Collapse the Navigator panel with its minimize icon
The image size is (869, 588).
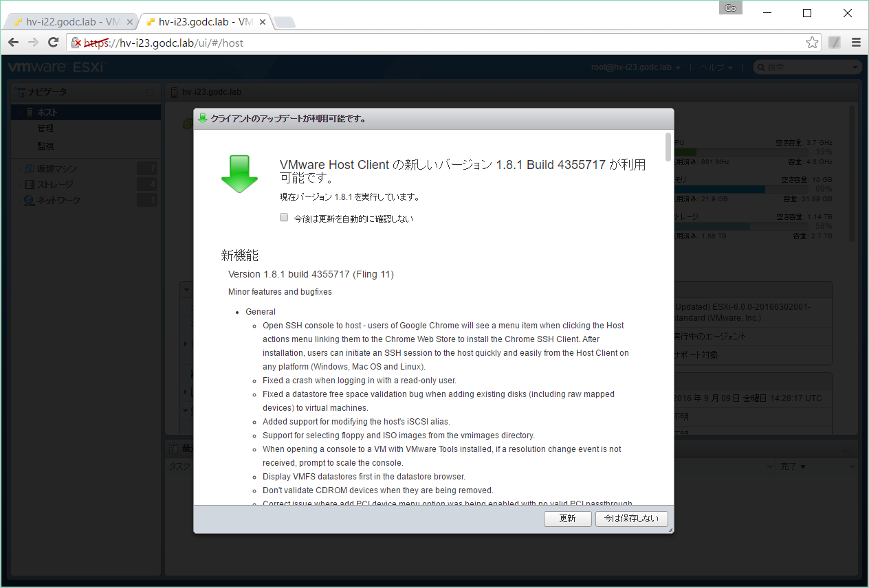coord(151,91)
